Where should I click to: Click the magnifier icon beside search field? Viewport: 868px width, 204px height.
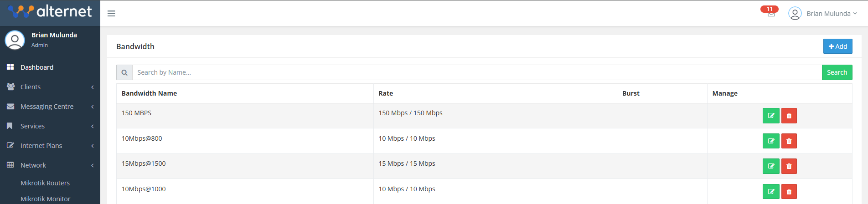(124, 72)
